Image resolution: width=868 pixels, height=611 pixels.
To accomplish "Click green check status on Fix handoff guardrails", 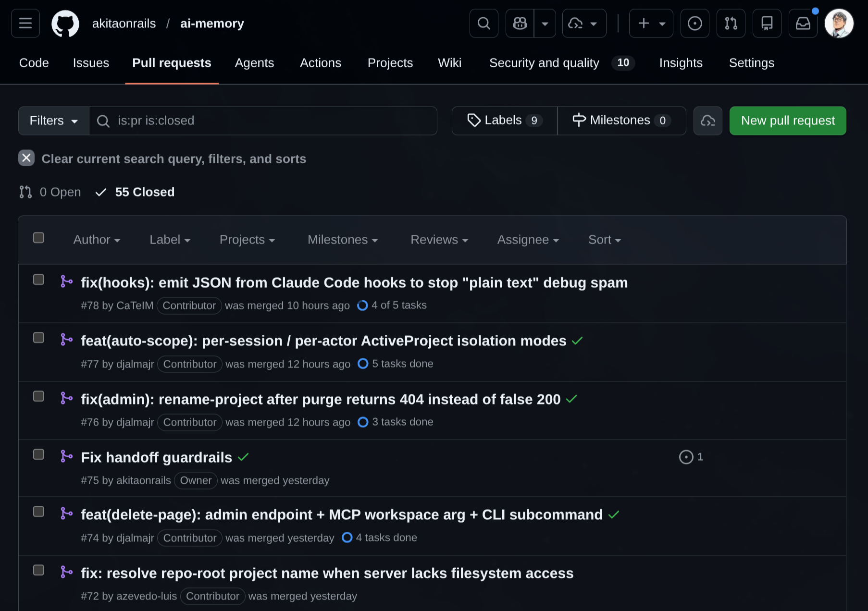I will (243, 457).
